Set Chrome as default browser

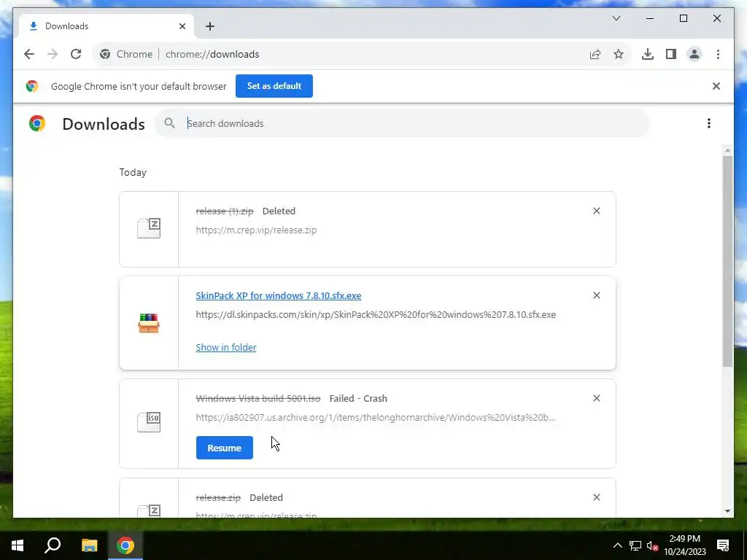click(274, 86)
